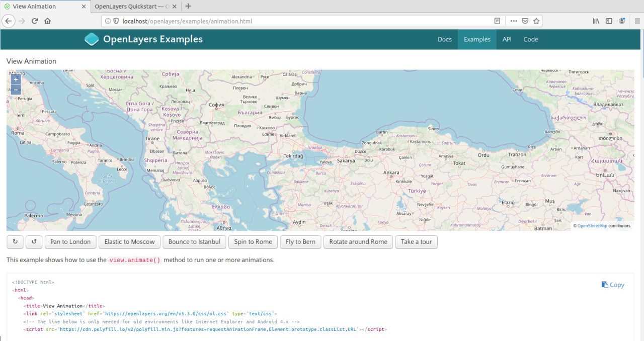Click the polyfill script URL in code

208,329
